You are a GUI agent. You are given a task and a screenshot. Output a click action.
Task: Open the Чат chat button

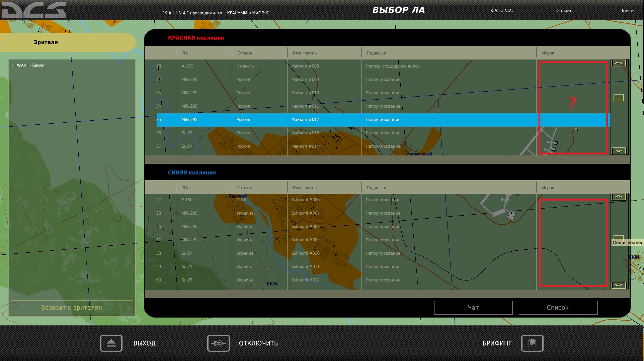click(473, 308)
